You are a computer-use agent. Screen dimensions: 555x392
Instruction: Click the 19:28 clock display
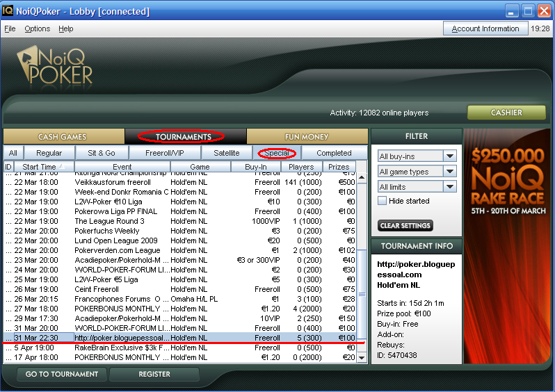tap(540, 28)
